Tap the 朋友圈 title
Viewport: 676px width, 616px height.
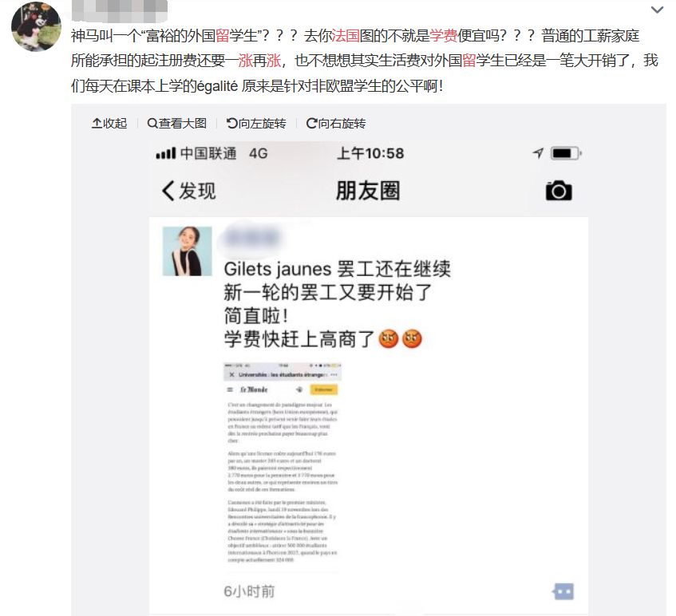368,191
